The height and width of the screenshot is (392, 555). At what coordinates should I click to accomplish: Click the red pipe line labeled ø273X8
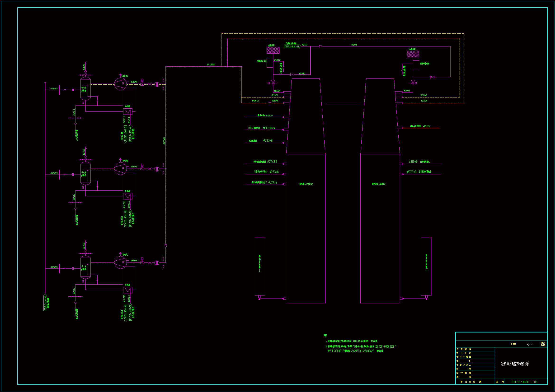[x=425, y=128]
